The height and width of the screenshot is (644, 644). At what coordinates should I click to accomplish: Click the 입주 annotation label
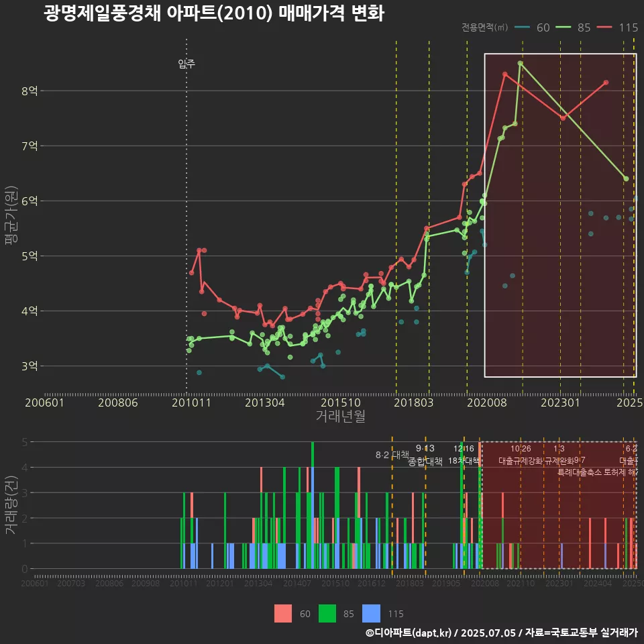pos(186,64)
